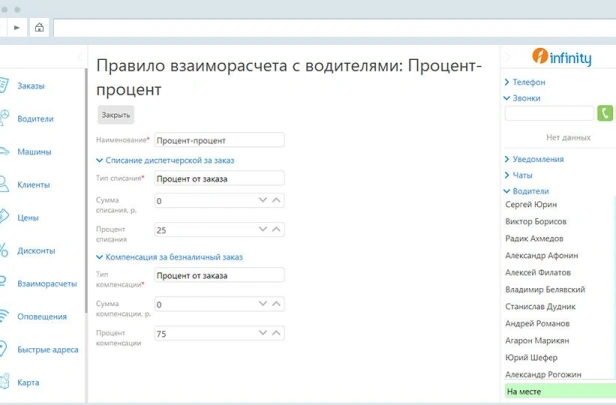Open the Заказы section icon

[x=3, y=86]
